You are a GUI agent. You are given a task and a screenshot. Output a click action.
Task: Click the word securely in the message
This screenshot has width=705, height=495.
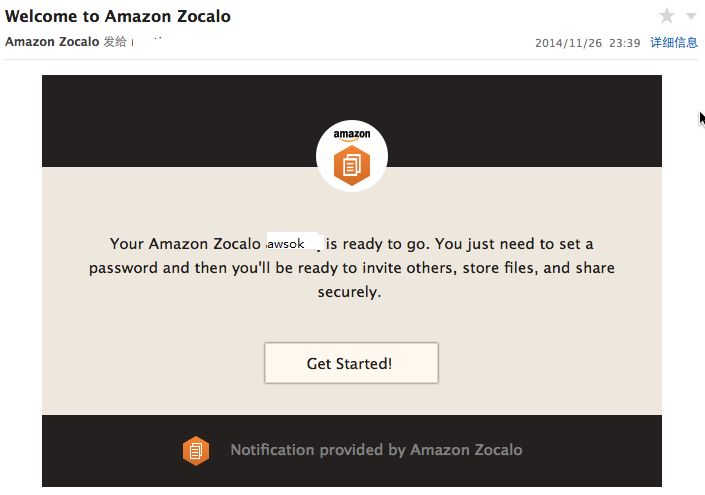pyautogui.click(x=347, y=292)
